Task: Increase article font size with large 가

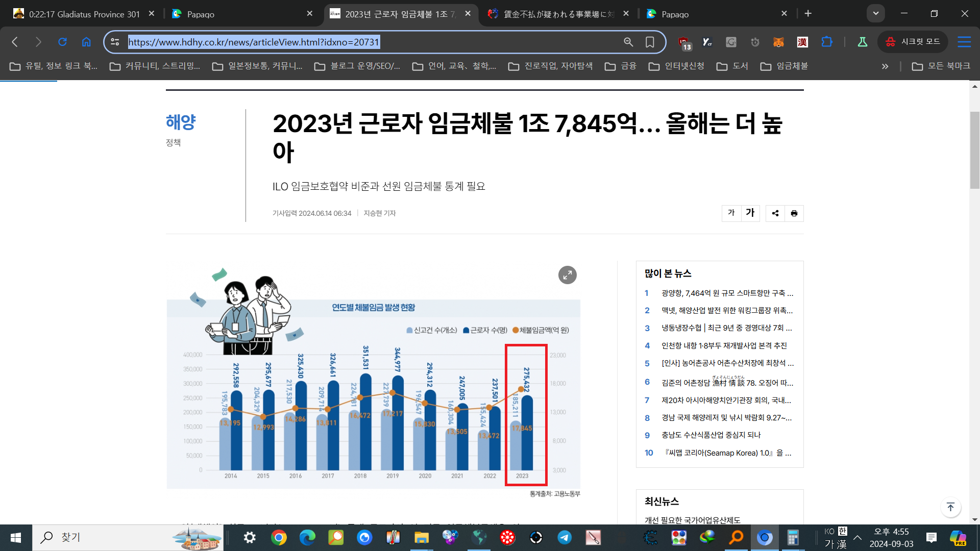Action: click(750, 213)
